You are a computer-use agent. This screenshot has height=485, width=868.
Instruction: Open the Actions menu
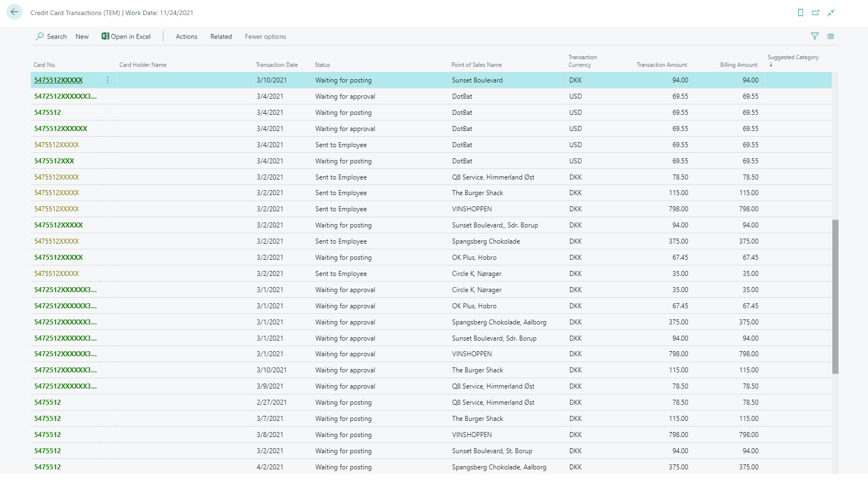[x=186, y=37]
